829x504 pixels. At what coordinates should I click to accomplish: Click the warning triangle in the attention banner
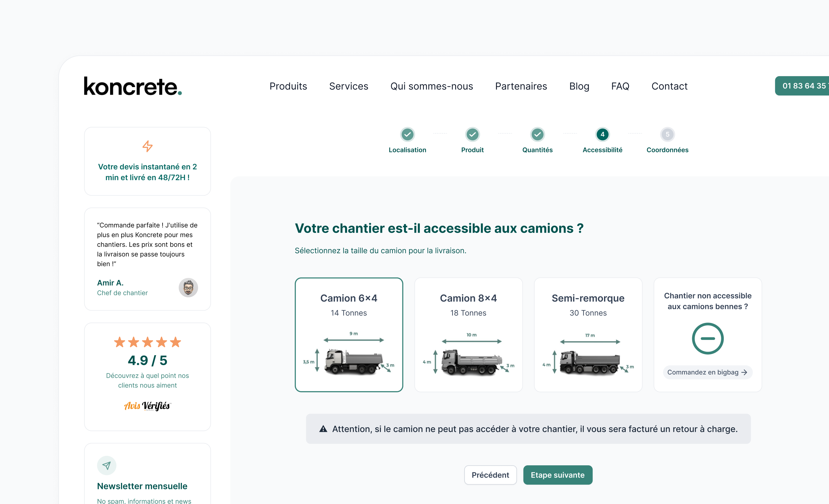(x=323, y=429)
